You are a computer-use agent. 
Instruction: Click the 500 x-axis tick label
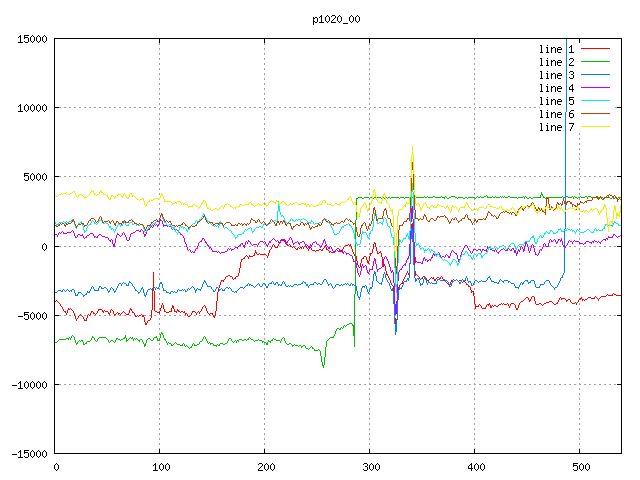click(579, 467)
